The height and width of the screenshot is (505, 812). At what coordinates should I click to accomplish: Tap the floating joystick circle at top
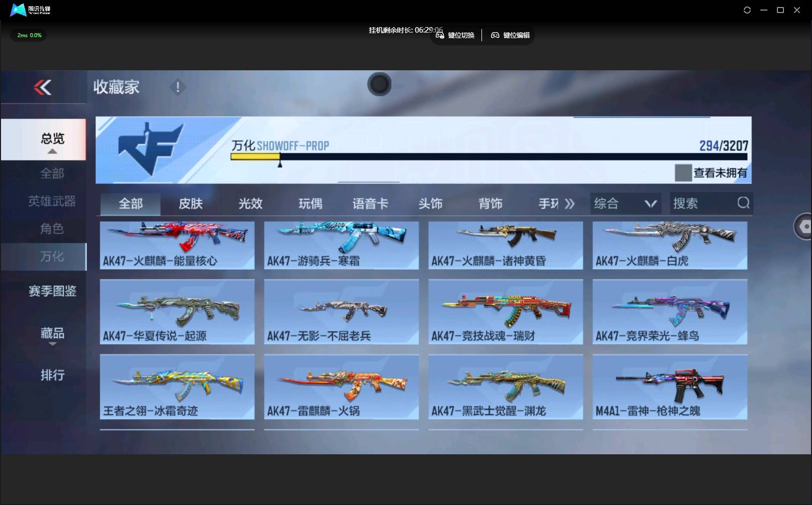[x=379, y=84]
